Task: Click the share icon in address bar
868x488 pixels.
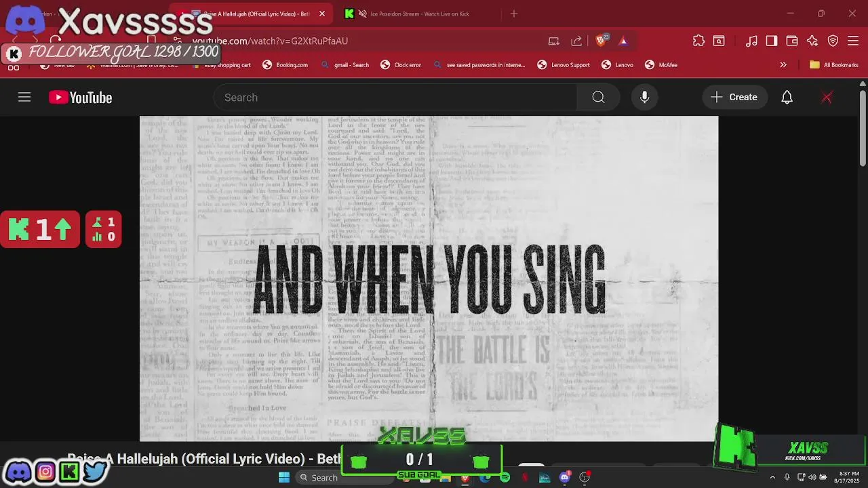Action: click(576, 41)
